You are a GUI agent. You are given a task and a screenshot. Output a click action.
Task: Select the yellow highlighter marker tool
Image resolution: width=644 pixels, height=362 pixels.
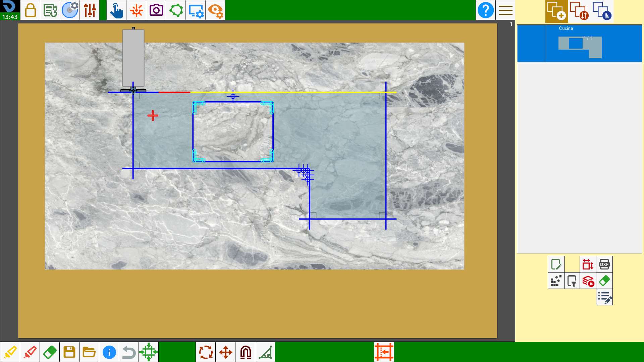click(10, 352)
